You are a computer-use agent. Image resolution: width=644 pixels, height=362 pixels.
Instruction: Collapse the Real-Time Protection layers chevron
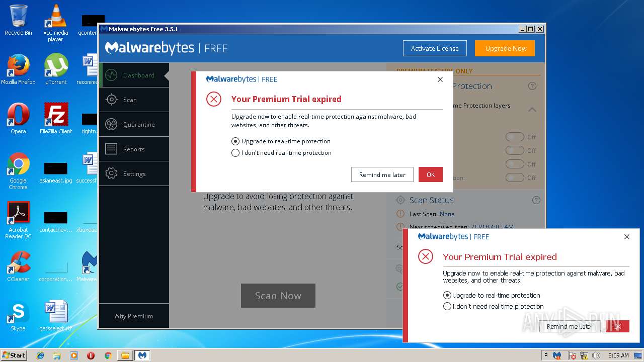point(532,109)
